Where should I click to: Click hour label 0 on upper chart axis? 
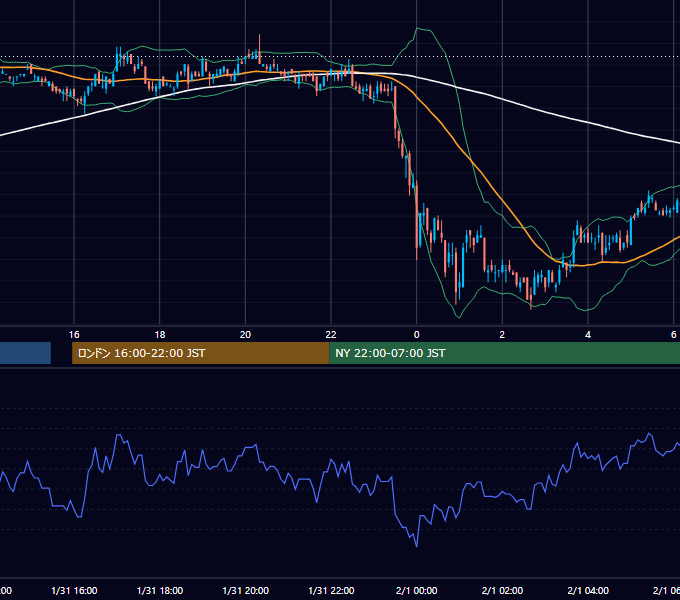point(416,335)
